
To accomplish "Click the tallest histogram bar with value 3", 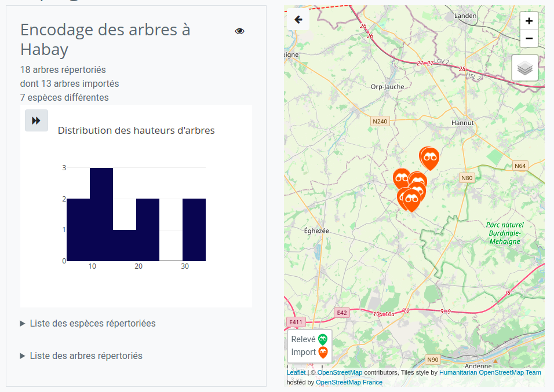I will (x=101, y=214).
